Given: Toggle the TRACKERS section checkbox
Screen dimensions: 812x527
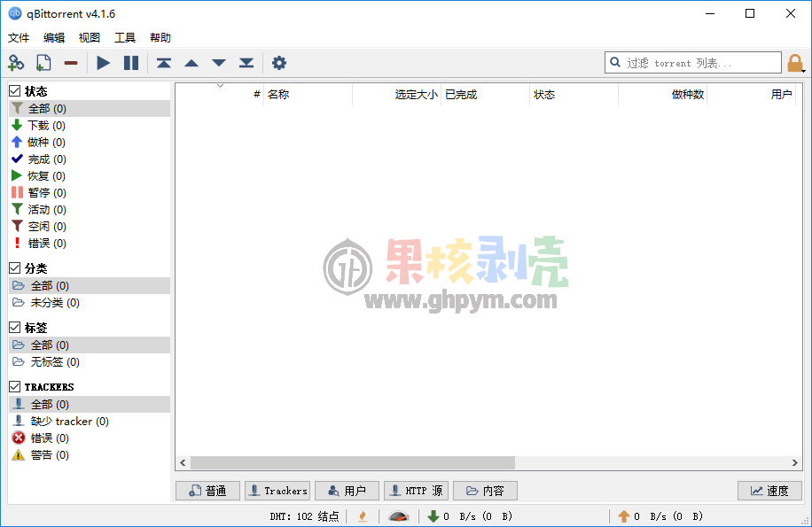Looking at the screenshot, I should click(15, 387).
